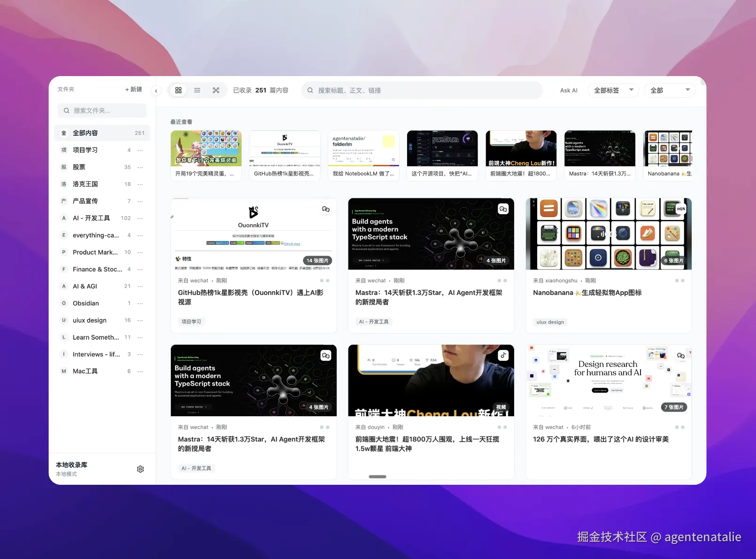Click the 项目学习 tag on OuonnkiTV card
Screen dimensions: 756x559
point(191,322)
